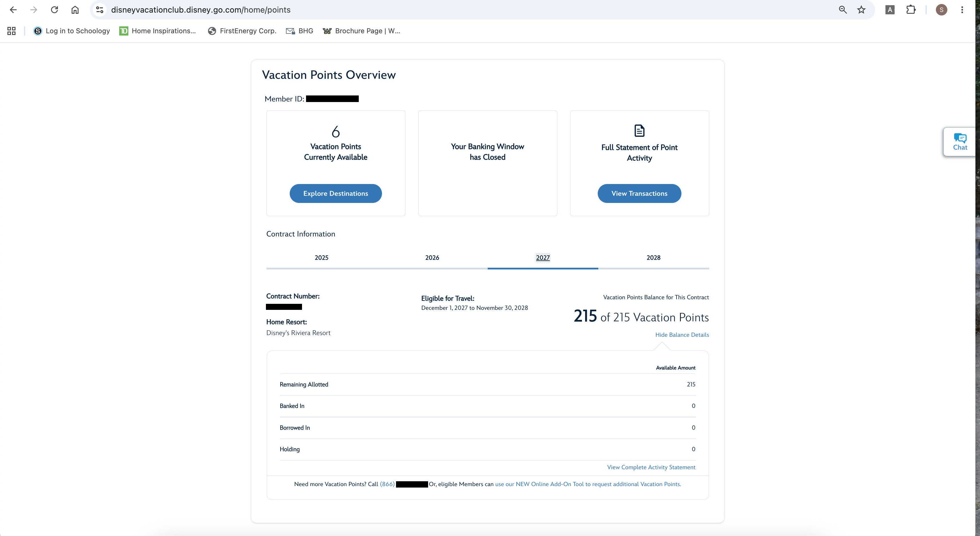Click the 'December 1, 2027 to November 30, 2028' text
Screen dimensions: 980x536
pos(475,308)
